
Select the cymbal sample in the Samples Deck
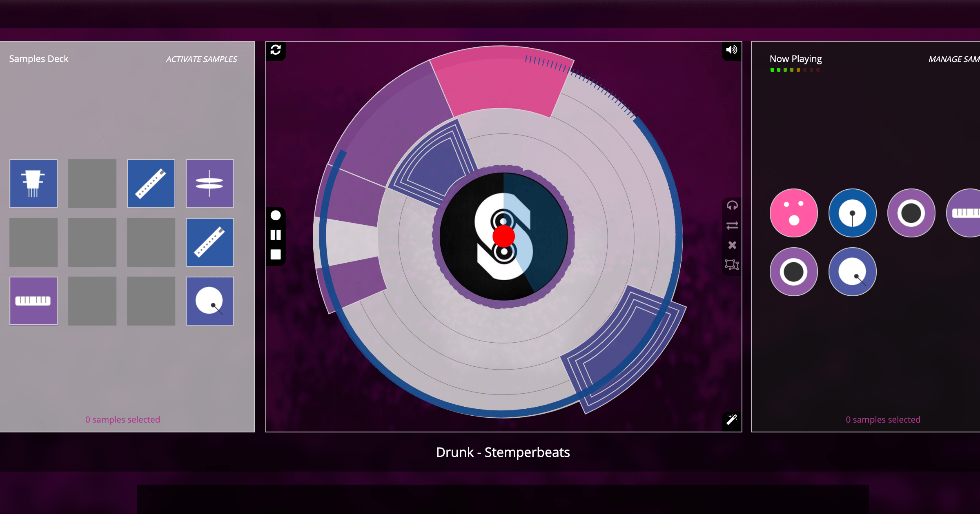click(210, 184)
